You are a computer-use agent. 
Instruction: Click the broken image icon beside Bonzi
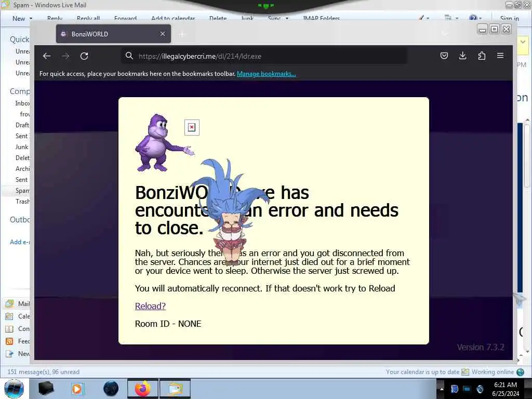tap(192, 127)
